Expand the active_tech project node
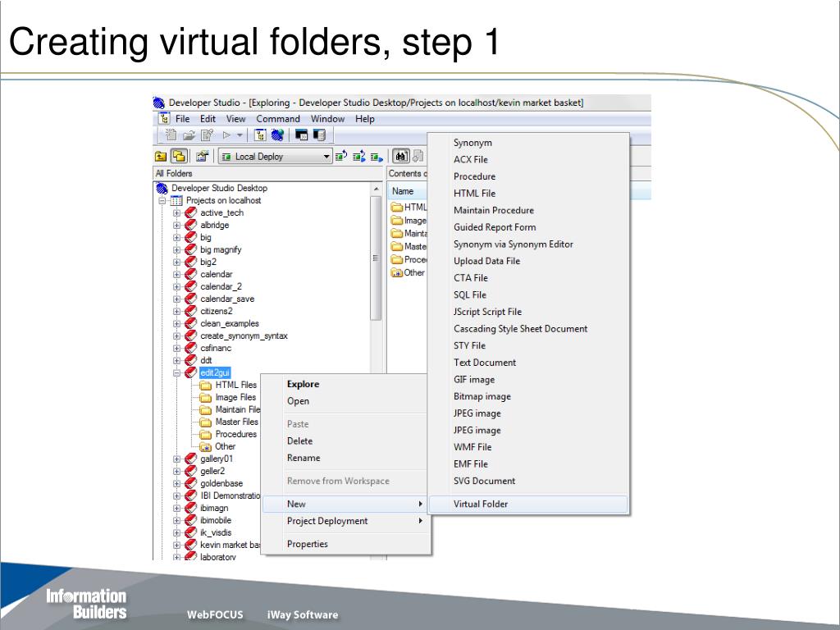 point(177,212)
